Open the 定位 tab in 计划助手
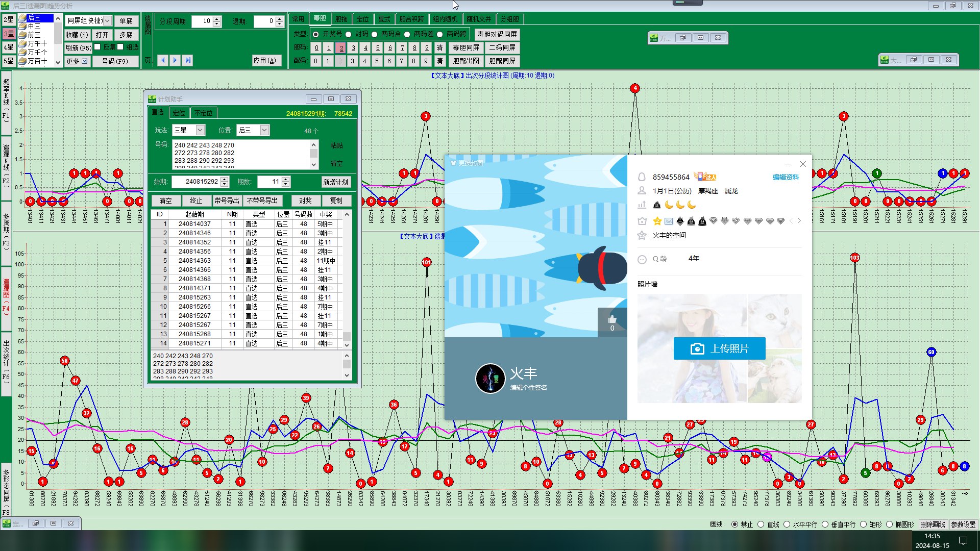980x551 pixels. coord(179,113)
